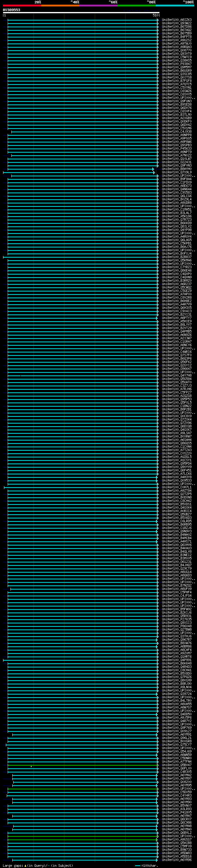Select the UniRef100_P45633 entry

(176, 149)
